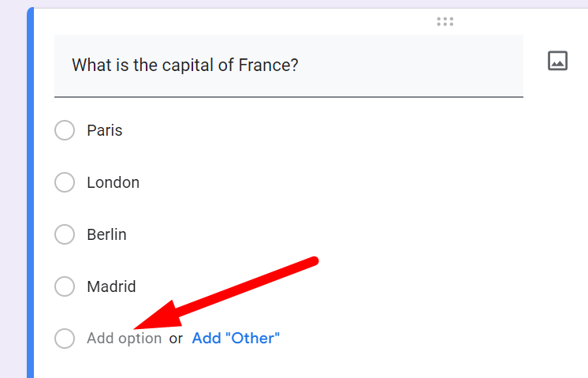Click the blue left border of the card
This screenshot has height=378, width=588.
(x=31, y=197)
